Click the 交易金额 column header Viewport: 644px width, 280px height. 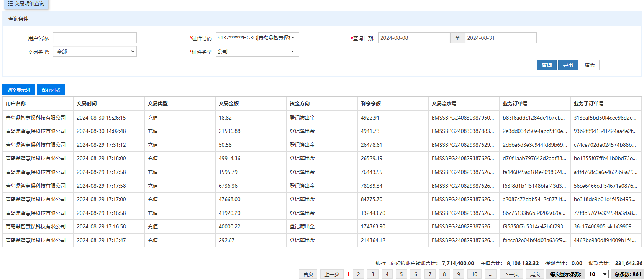tap(229, 103)
